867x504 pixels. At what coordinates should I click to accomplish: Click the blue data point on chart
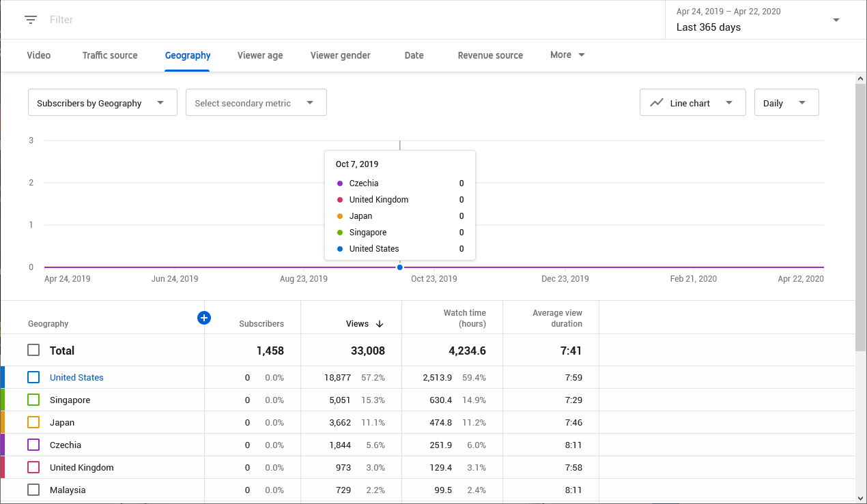[400, 267]
